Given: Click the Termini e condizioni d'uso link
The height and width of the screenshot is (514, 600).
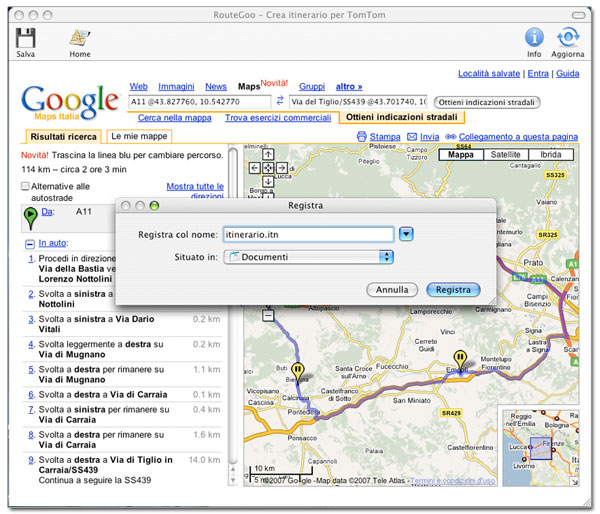Looking at the screenshot, I should point(453,481).
